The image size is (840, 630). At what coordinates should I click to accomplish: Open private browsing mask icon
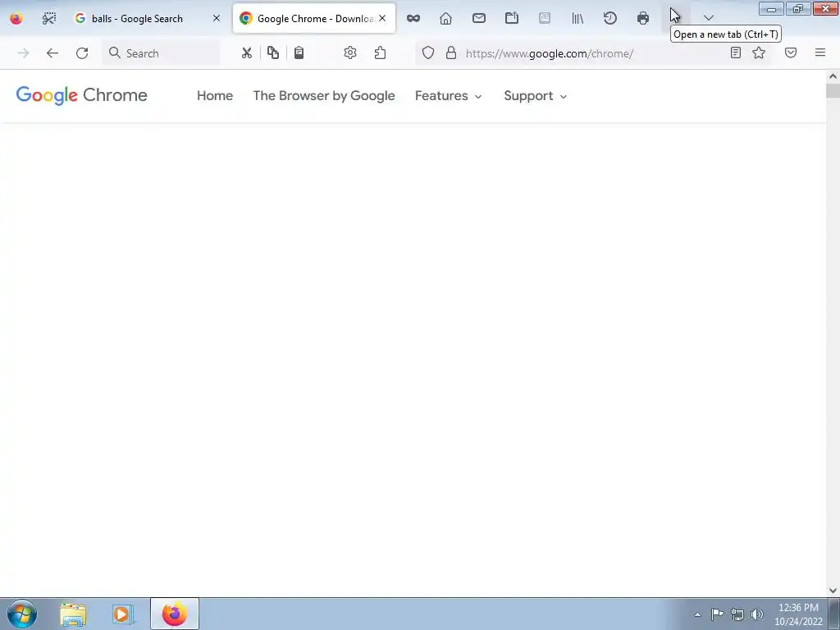click(413, 18)
